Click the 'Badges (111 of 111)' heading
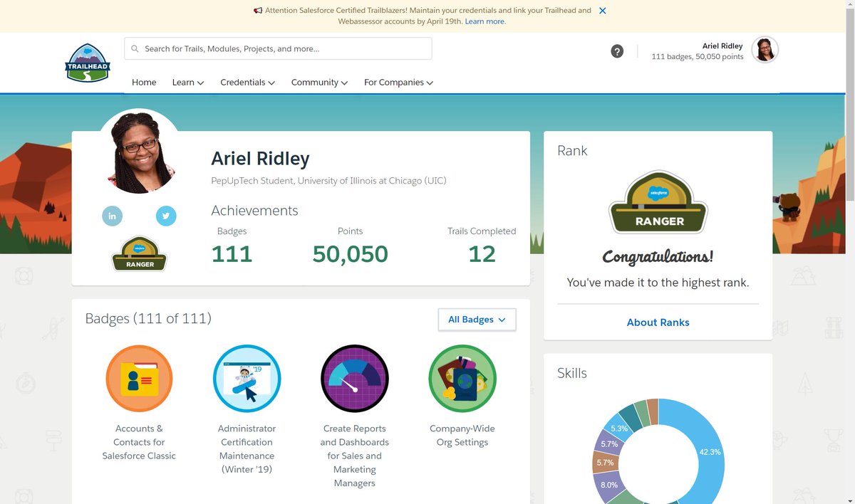The height and width of the screenshot is (504, 855). [x=148, y=318]
